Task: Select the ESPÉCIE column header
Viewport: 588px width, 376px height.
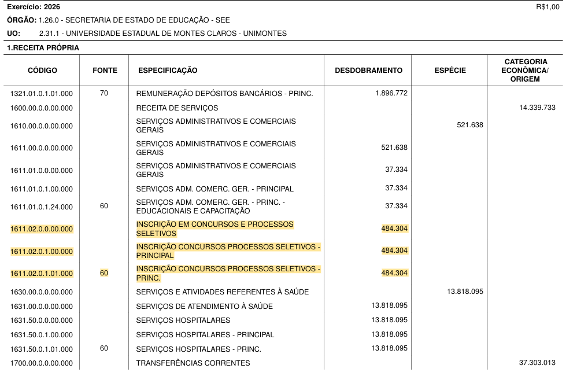Action: click(x=450, y=71)
